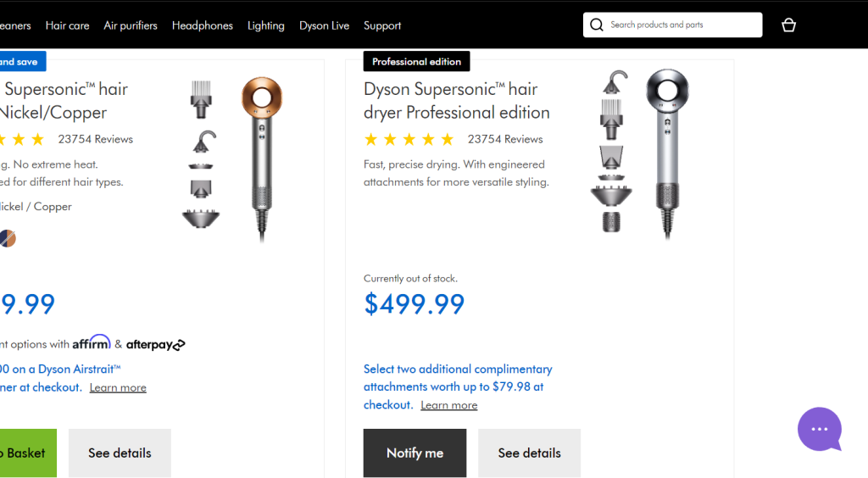Click the search products and parts field
Viewport: 868px width, 478px height.
[682, 25]
